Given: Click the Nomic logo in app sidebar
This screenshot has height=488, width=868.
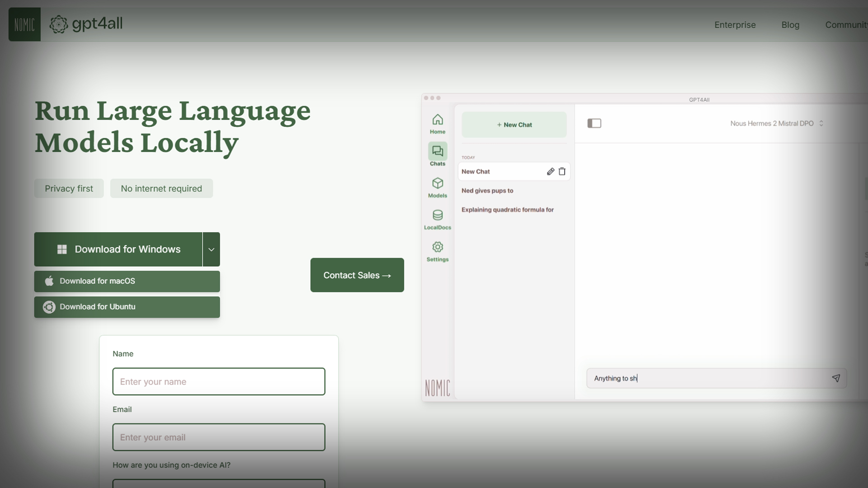Looking at the screenshot, I should (x=437, y=388).
